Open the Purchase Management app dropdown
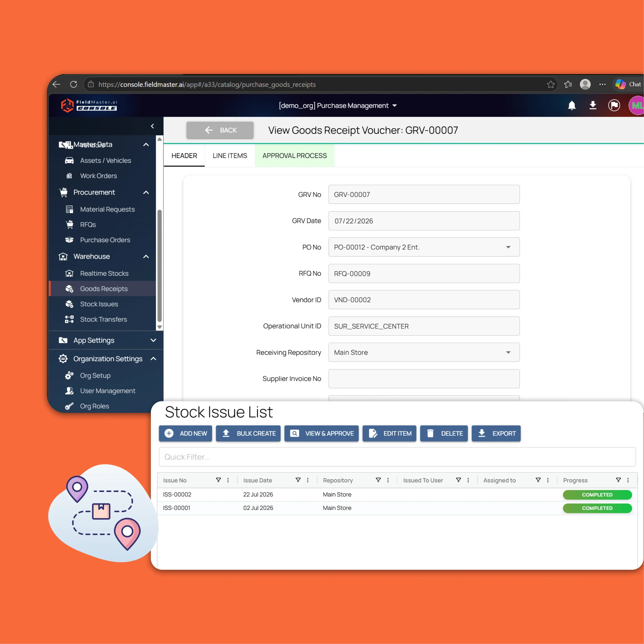This screenshot has width=644, height=644. 338,106
